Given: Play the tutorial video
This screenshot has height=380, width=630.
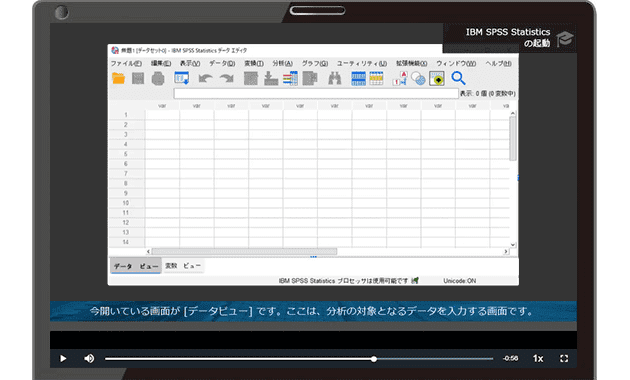Looking at the screenshot, I should click(x=63, y=358).
